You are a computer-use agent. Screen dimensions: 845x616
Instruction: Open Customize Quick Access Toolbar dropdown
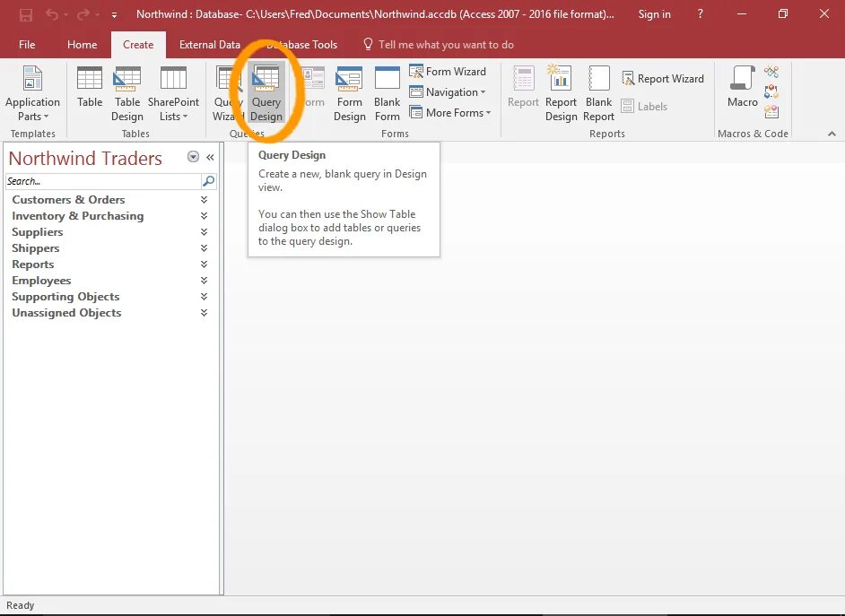click(x=114, y=15)
